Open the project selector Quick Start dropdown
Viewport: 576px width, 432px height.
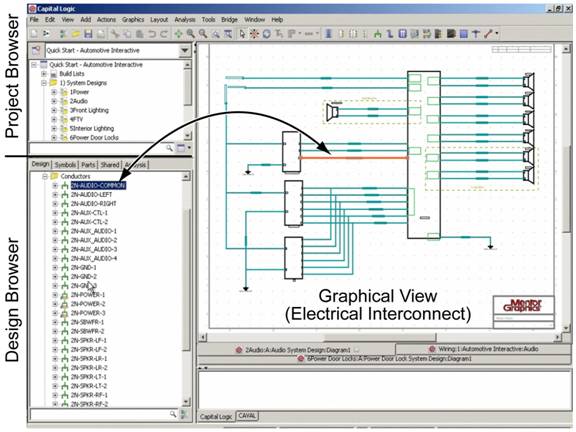tap(184, 50)
